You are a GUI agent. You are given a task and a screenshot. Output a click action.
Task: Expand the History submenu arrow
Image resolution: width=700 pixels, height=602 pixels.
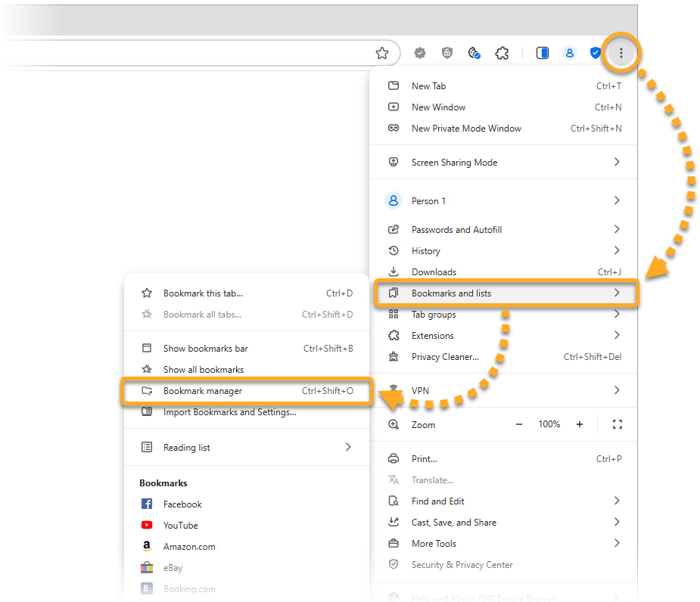(616, 250)
